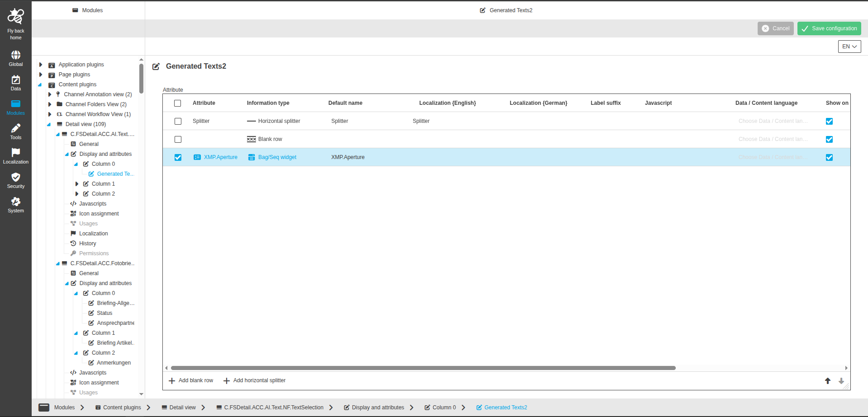This screenshot has width=868, height=417.
Task: Open the Global section in sidebar
Action: [16, 55]
